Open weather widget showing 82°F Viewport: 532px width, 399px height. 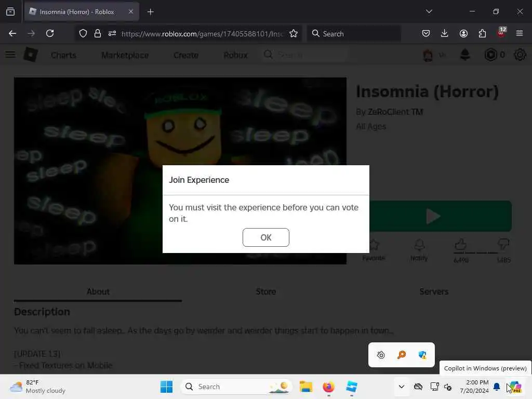[x=37, y=387]
